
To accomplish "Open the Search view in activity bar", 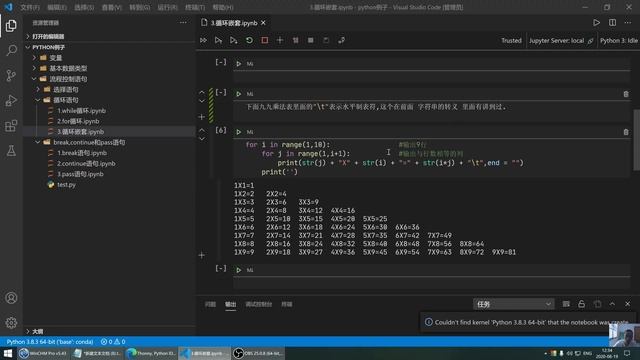I will [x=11, y=51].
